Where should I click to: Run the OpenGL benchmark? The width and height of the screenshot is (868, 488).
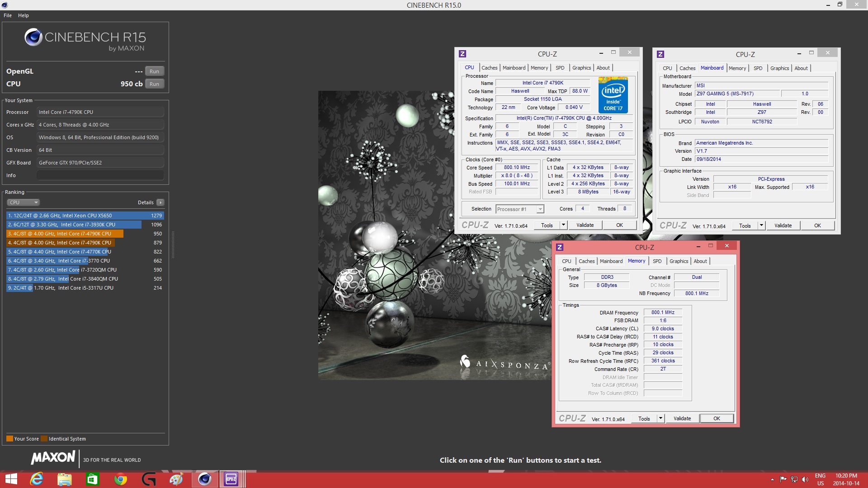tap(154, 71)
